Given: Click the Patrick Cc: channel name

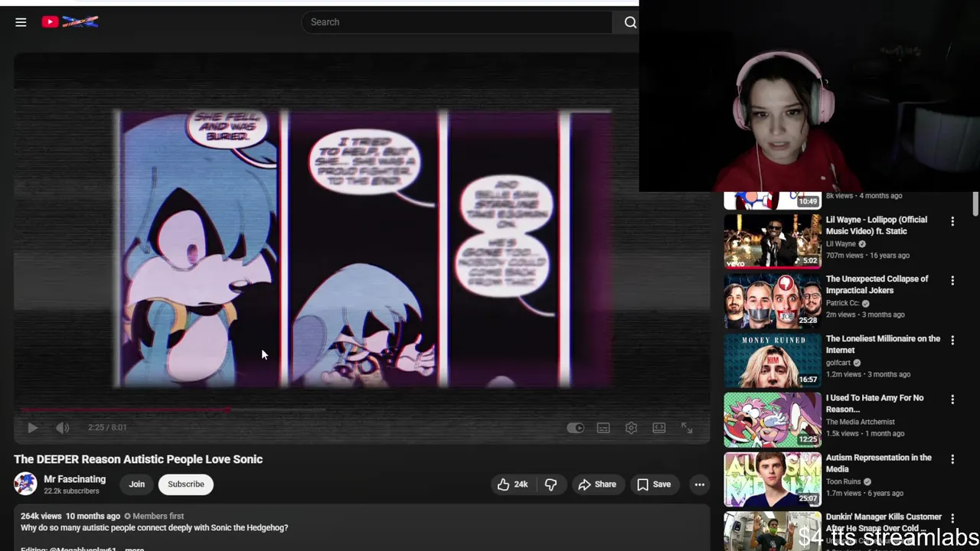Looking at the screenshot, I should click(x=842, y=303).
